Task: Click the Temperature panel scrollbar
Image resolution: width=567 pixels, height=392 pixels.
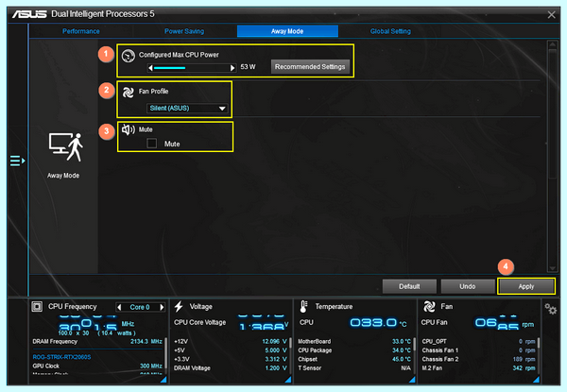Action: pyautogui.click(x=415, y=355)
